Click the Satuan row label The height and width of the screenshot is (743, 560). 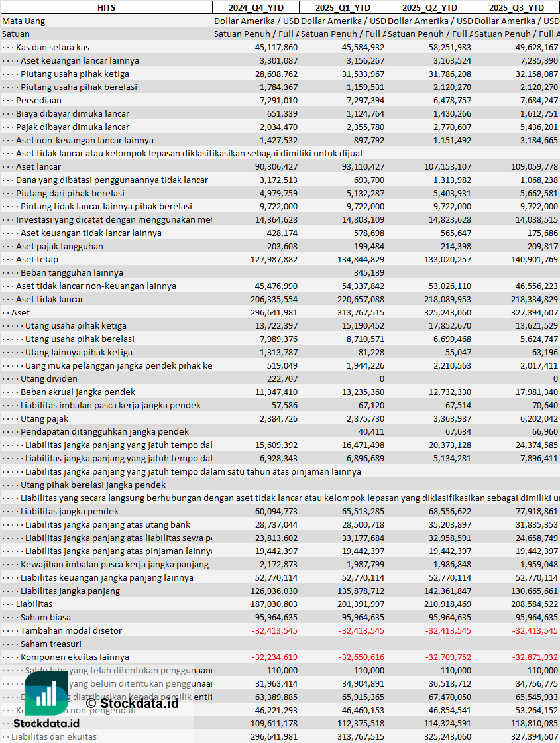[x=16, y=34]
